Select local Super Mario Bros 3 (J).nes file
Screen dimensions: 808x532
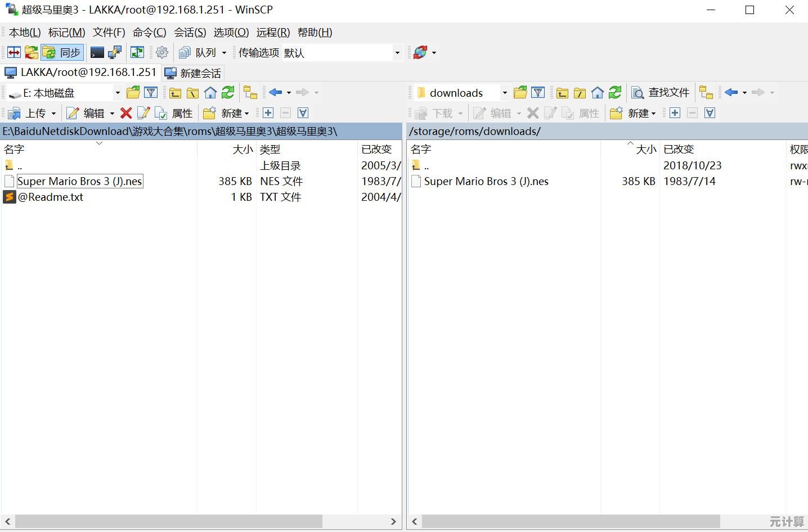point(79,181)
